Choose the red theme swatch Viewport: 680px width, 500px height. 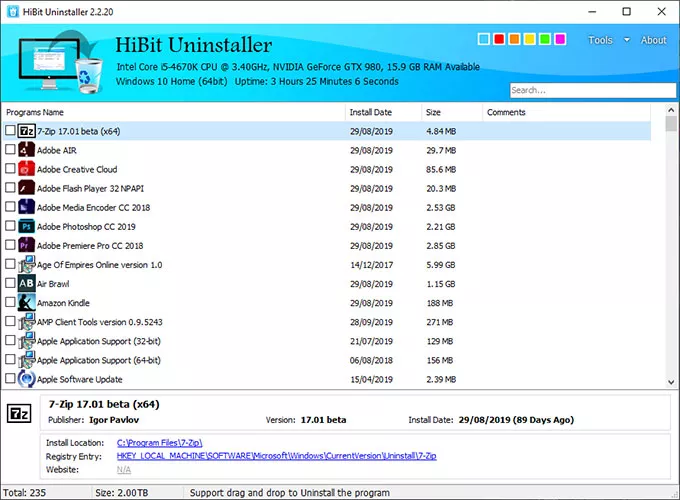[499, 39]
